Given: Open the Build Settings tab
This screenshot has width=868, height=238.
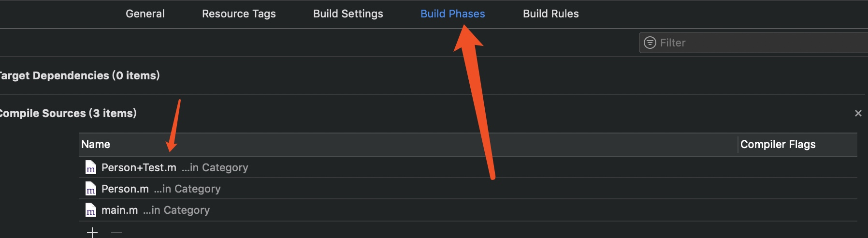Looking at the screenshot, I should click(x=348, y=14).
